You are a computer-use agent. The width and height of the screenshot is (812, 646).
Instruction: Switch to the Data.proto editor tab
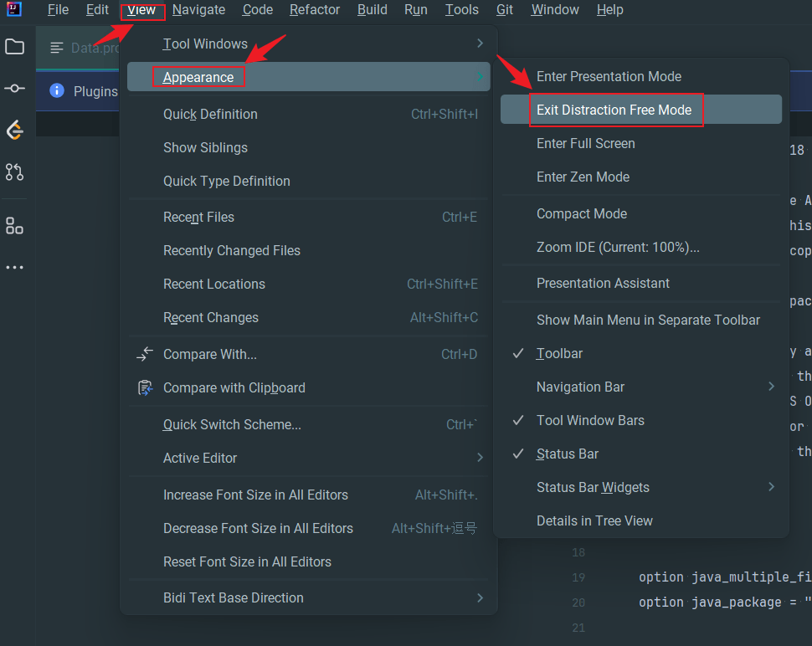coord(84,48)
